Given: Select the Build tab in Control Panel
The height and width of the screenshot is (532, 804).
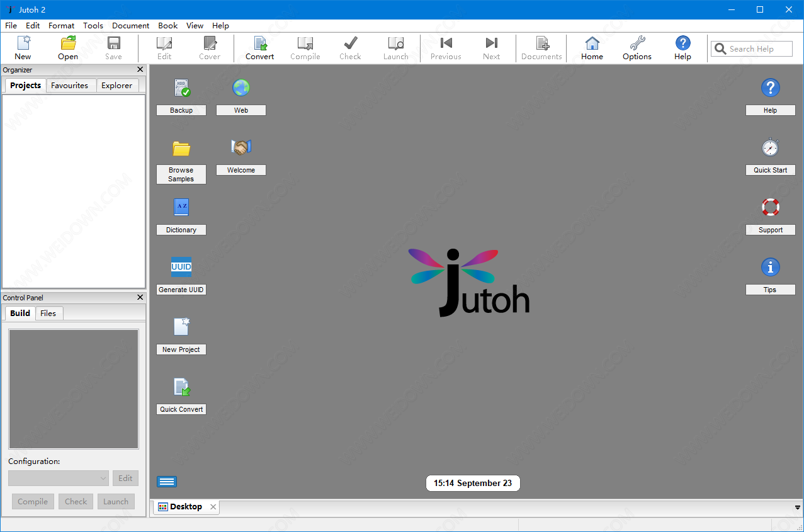Looking at the screenshot, I should coord(20,313).
